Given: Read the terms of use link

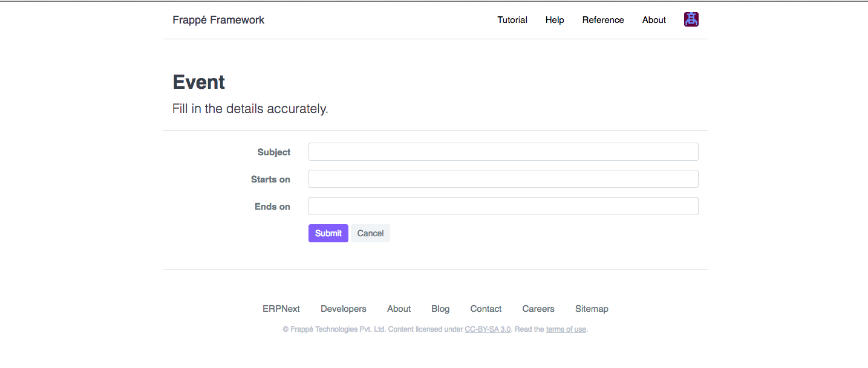Looking at the screenshot, I should 566,329.
